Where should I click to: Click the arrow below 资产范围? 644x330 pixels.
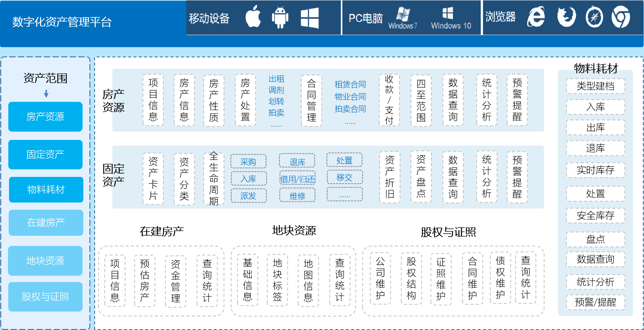[x=46, y=94]
